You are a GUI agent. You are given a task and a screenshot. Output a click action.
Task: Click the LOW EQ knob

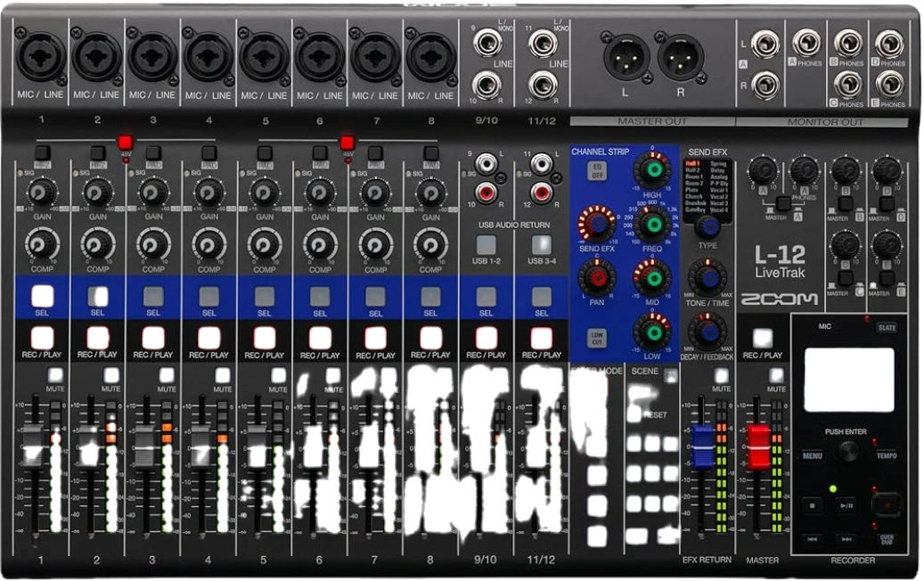[x=652, y=331]
